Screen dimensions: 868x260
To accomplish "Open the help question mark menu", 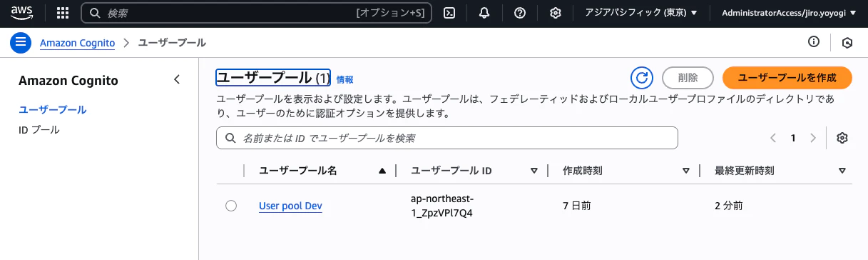I will click(520, 13).
